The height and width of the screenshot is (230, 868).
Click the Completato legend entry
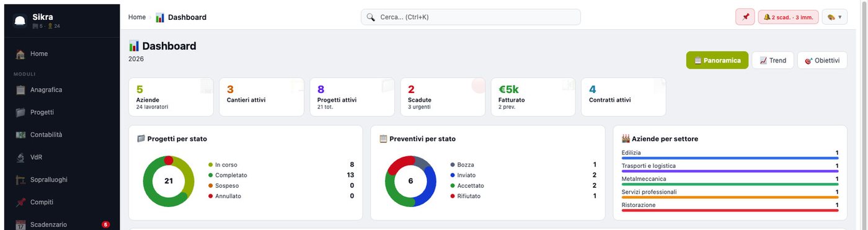(281, 175)
